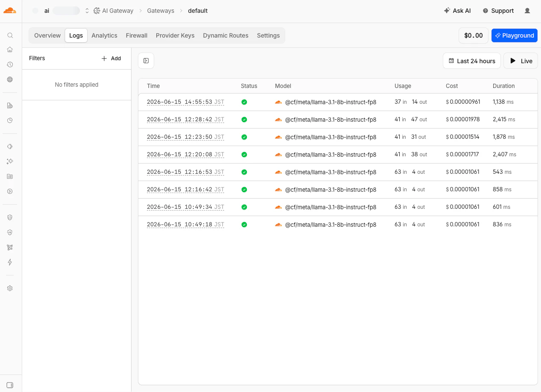Open the lightning bolt icon in sidebar
The image size is (541, 392).
pyautogui.click(x=10, y=262)
